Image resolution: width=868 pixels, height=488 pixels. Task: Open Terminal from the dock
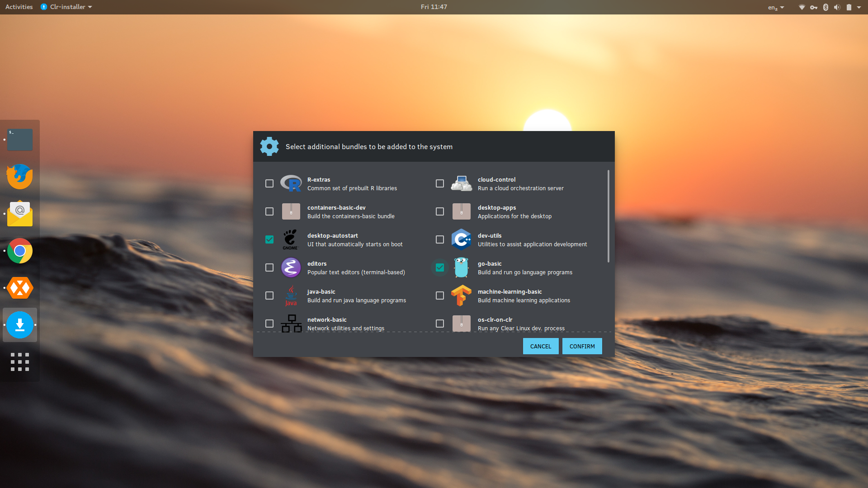click(20, 140)
